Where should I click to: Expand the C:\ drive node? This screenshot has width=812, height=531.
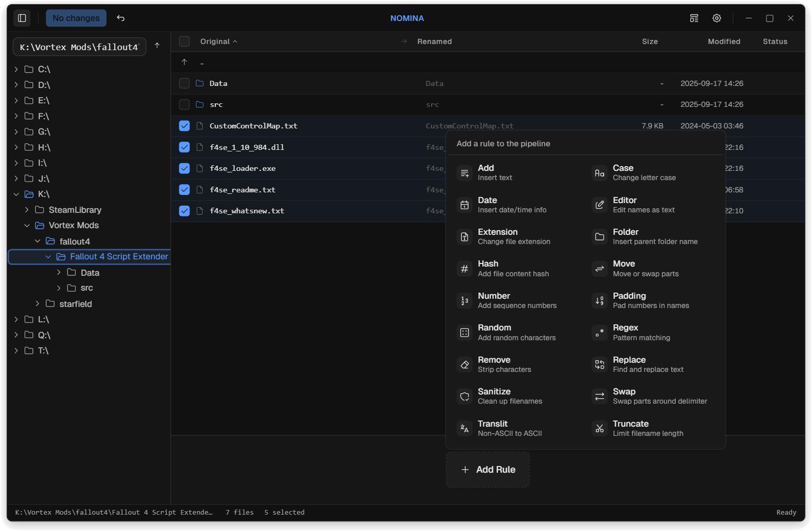(x=16, y=69)
